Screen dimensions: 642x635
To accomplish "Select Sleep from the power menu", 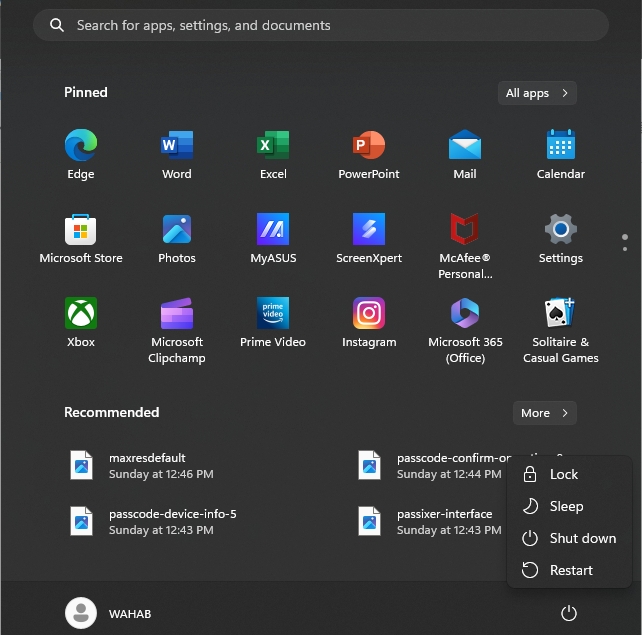I will point(566,506).
